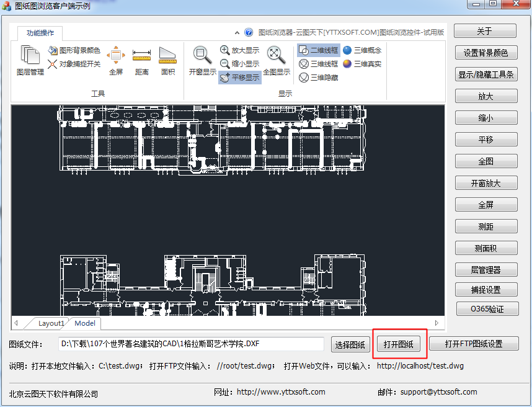Open the 功能操作 ribbon tab
This screenshot has width=532, height=407.
40,33
